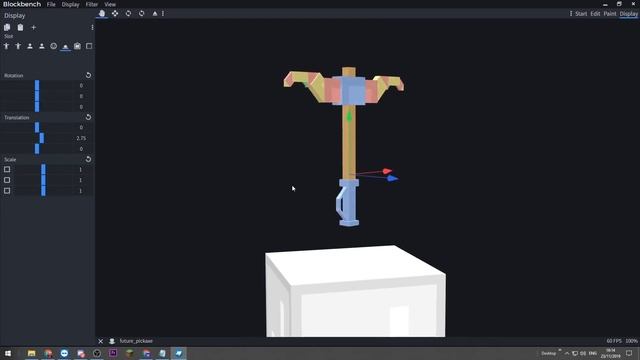The width and height of the screenshot is (640, 360).
Task: Open Adobe Premiere from the taskbar
Action: [x=113, y=353]
